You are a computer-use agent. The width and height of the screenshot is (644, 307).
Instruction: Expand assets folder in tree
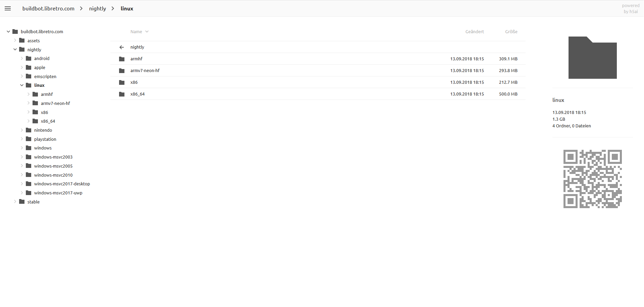[15, 40]
